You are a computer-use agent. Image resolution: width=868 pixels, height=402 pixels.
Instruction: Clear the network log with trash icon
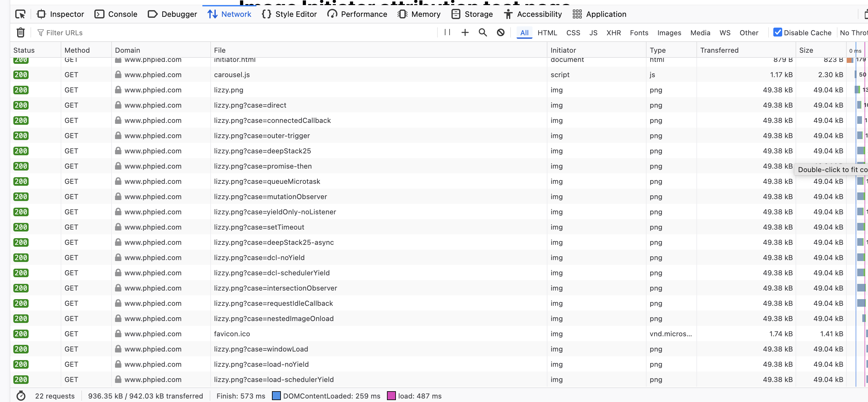click(21, 33)
